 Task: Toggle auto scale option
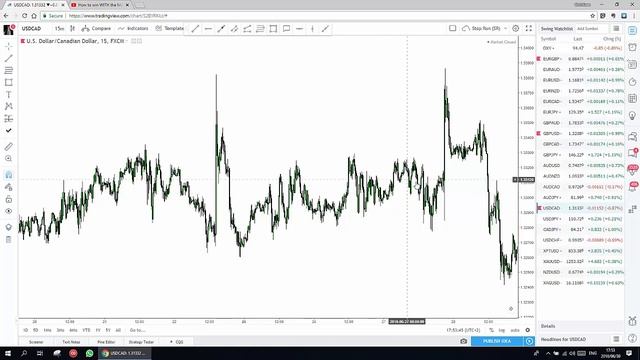click(515, 330)
